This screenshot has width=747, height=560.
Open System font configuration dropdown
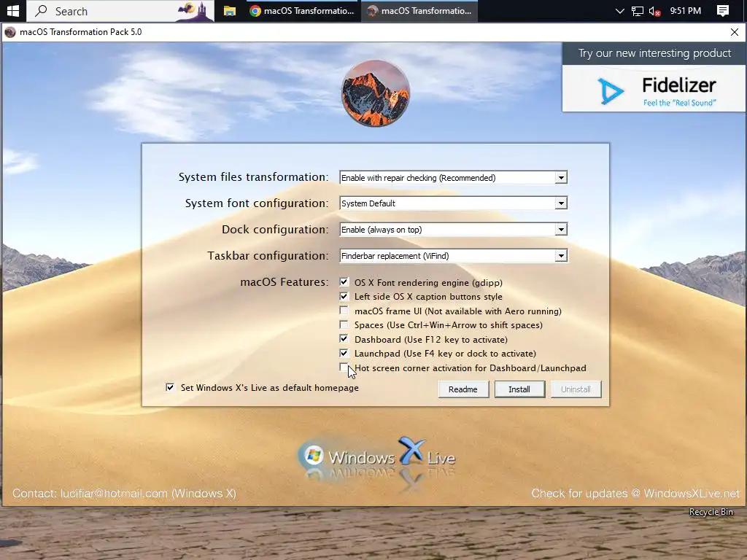(x=561, y=203)
